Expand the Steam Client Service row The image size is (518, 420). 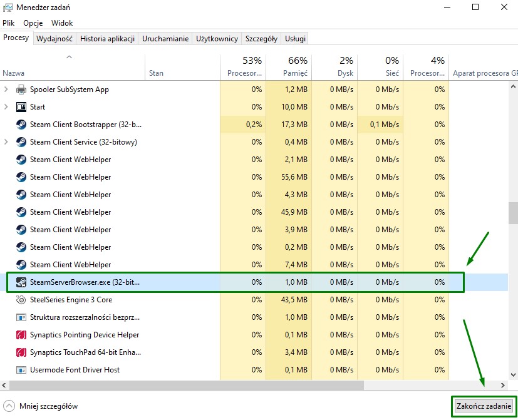coord(6,141)
